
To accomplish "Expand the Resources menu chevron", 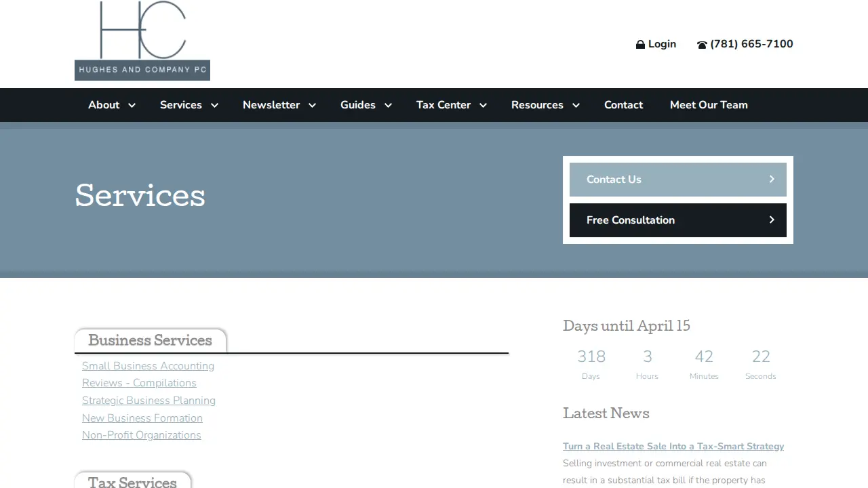I will pyautogui.click(x=576, y=105).
